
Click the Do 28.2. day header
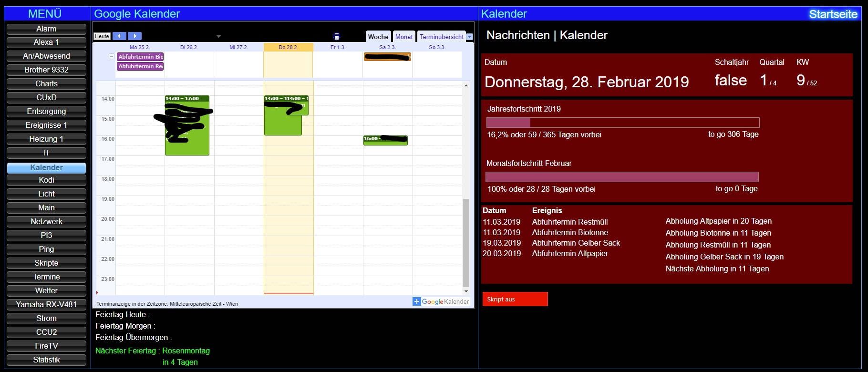pyautogui.click(x=288, y=47)
